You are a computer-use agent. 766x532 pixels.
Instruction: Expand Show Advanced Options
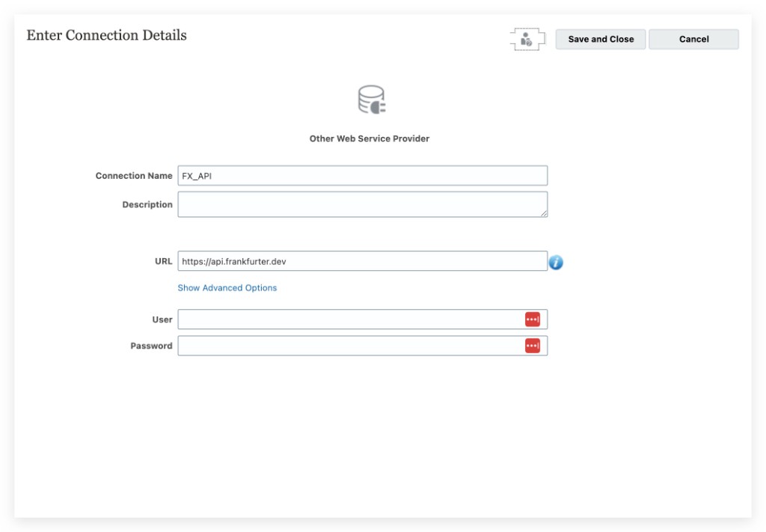[227, 288]
